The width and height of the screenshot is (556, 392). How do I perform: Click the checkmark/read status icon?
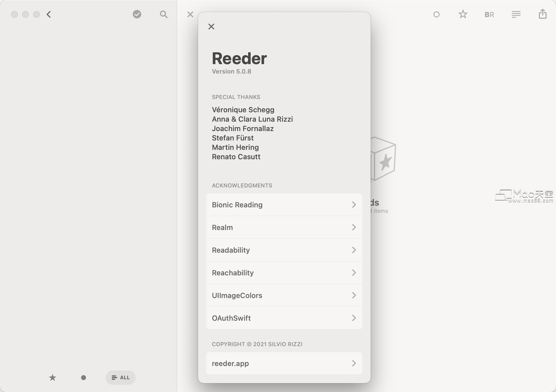click(137, 14)
